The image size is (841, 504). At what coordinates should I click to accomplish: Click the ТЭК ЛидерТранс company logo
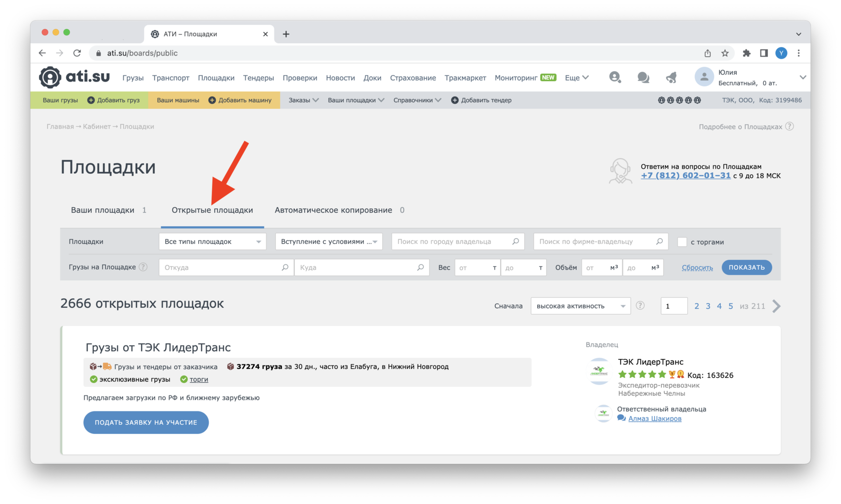tap(599, 371)
